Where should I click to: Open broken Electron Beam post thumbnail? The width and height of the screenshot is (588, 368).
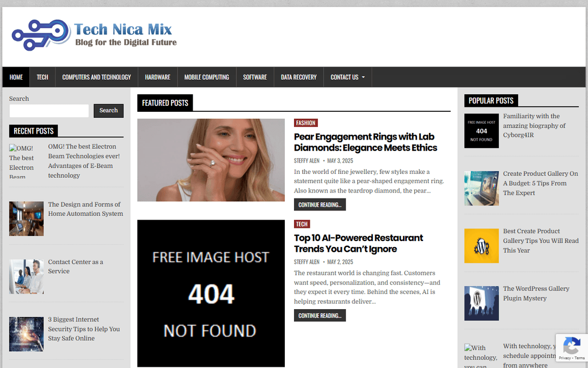click(26, 161)
